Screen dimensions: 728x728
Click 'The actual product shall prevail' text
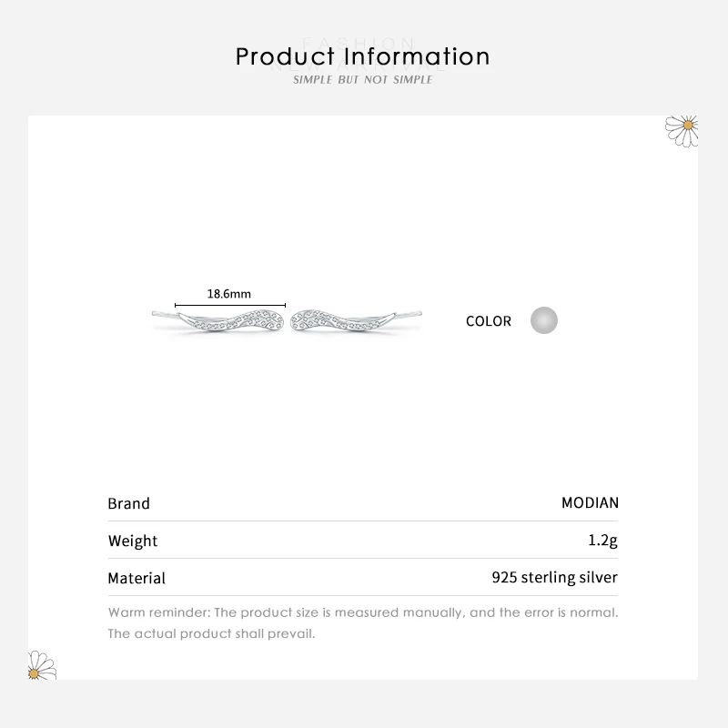[x=211, y=633]
